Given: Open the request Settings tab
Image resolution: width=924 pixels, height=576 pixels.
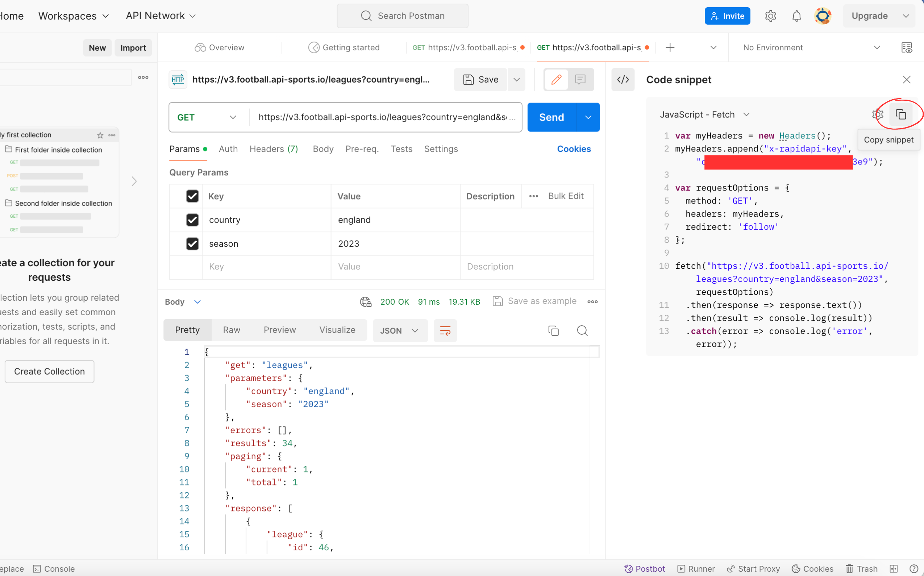Looking at the screenshot, I should click(x=441, y=149).
